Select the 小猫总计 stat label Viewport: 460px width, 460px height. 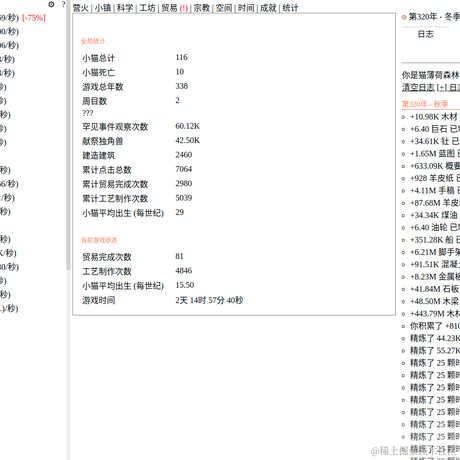99,58
